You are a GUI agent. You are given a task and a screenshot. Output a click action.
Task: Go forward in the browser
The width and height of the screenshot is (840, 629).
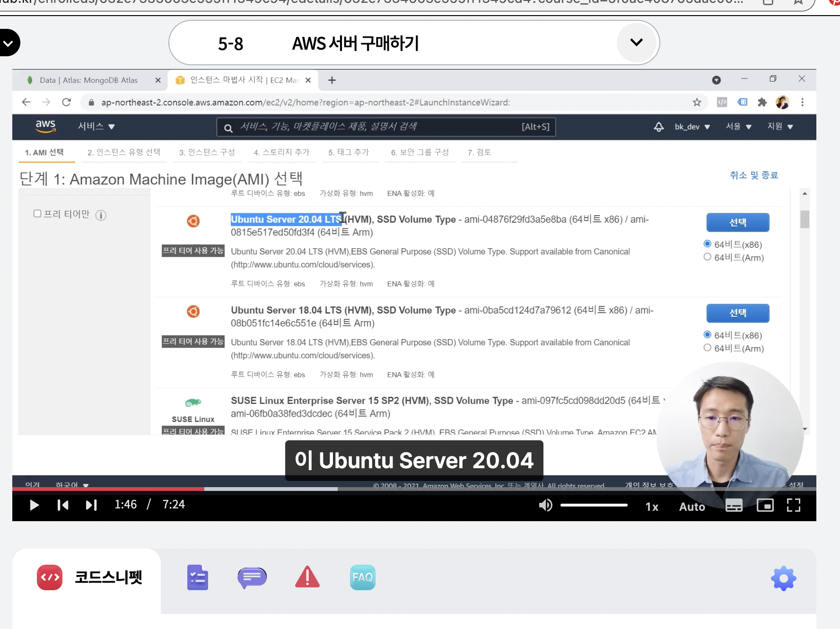(x=46, y=102)
